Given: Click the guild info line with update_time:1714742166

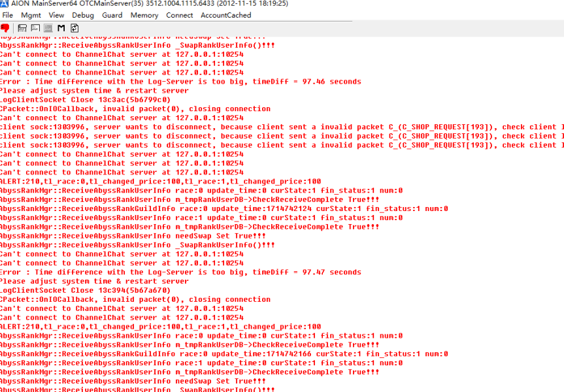Looking at the screenshot, I should pos(224,354).
